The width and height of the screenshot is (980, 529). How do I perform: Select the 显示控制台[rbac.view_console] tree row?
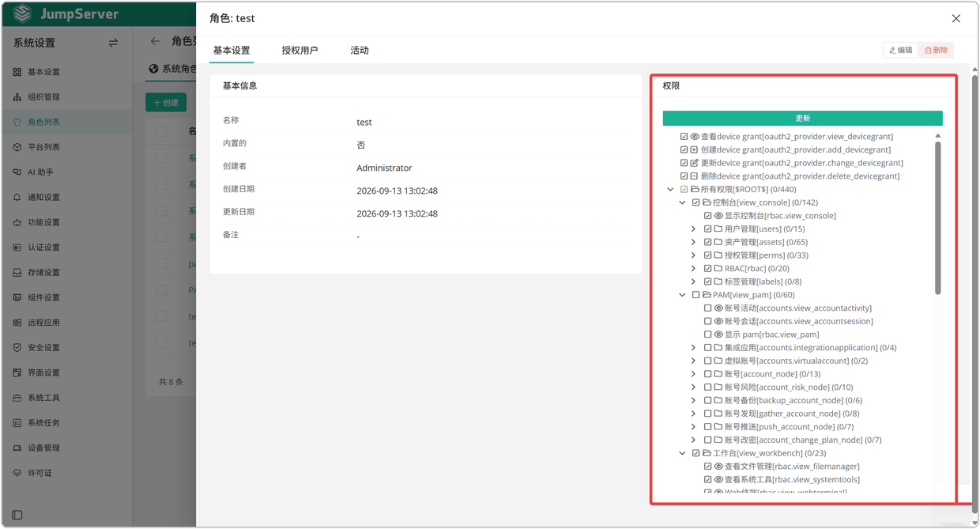click(x=771, y=216)
